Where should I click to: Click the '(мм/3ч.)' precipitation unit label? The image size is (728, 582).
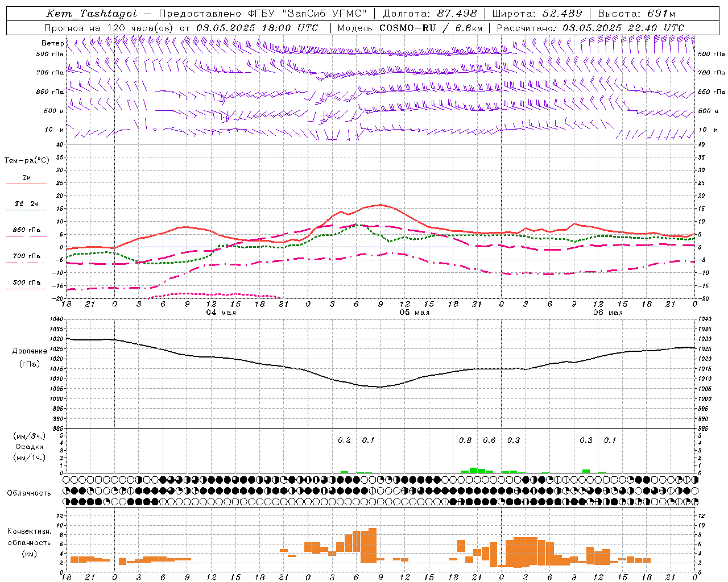click(x=30, y=436)
